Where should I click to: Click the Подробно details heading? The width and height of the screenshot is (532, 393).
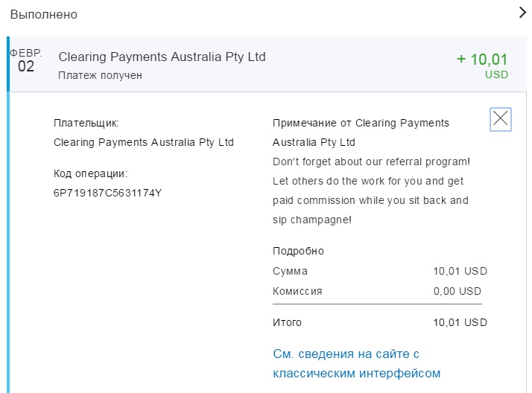point(299,251)
